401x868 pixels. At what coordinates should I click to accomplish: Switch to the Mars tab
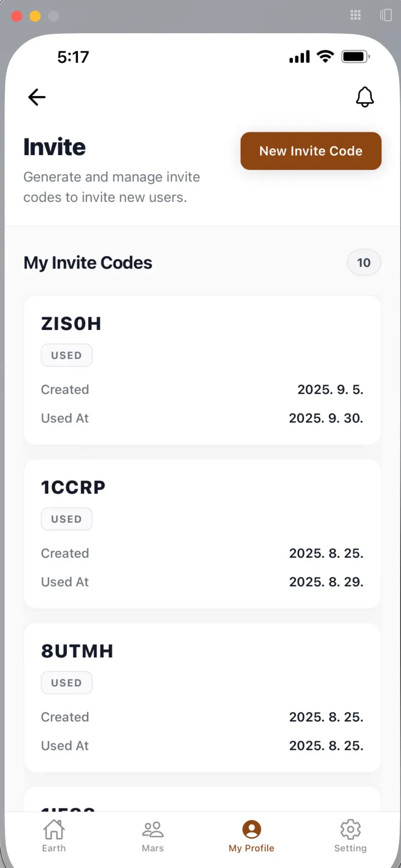tap(152, 836)
